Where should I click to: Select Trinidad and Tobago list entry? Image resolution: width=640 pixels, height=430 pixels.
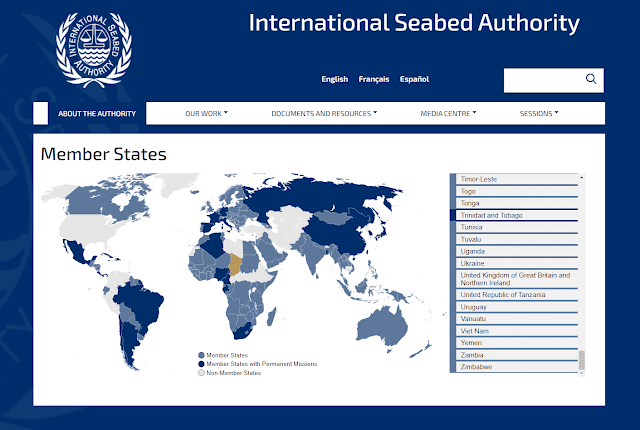517,215
